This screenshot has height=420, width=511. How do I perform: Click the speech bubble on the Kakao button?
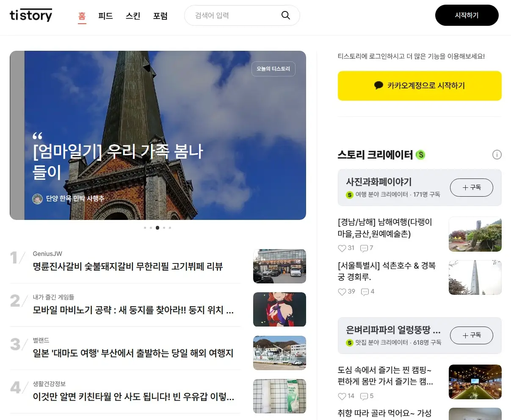pos(378,85)
